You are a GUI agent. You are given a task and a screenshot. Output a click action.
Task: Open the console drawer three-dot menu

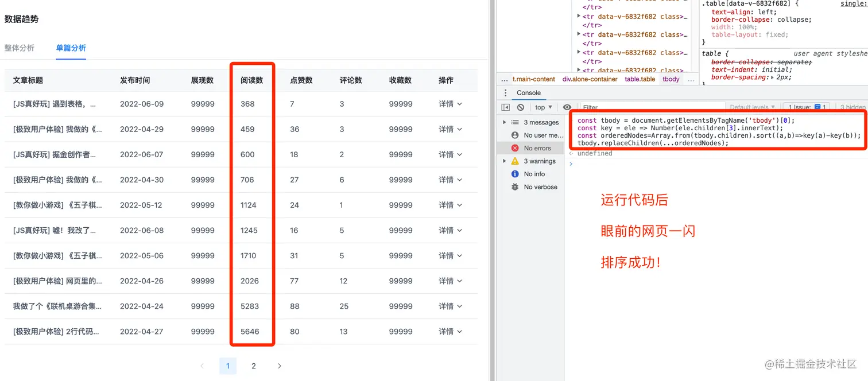click(x=505, y=93)
